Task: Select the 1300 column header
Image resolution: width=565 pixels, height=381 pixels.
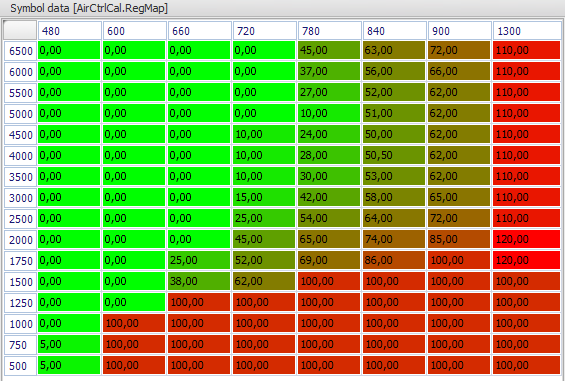Action: (x=527, y=31)
